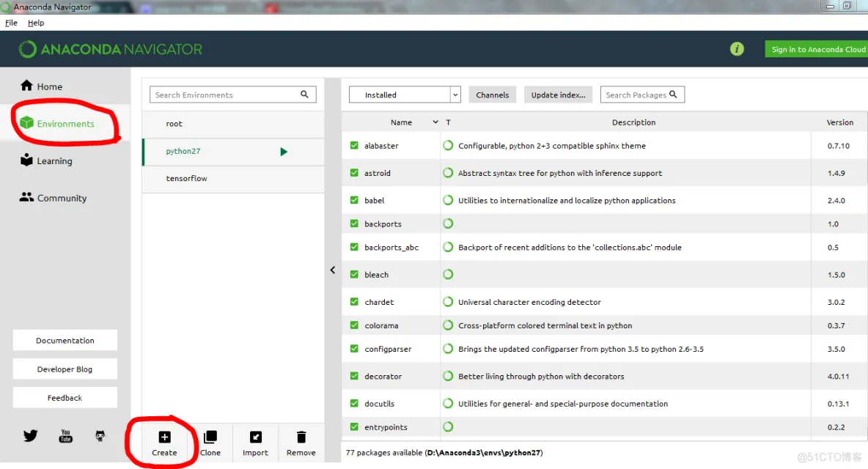
Task: Select the tensorflow environment
Action: tap(233, 179)
